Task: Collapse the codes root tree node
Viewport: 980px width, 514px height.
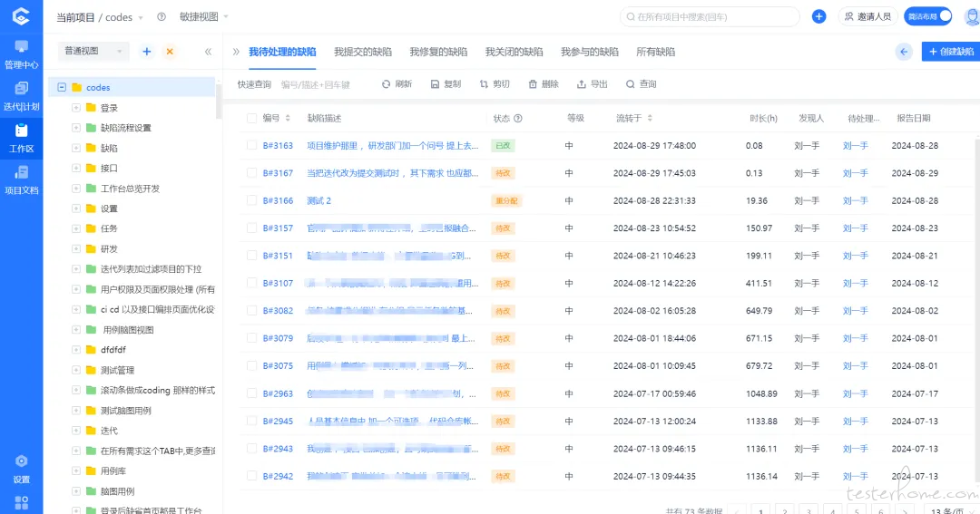Action: click(x=62, y=87)
